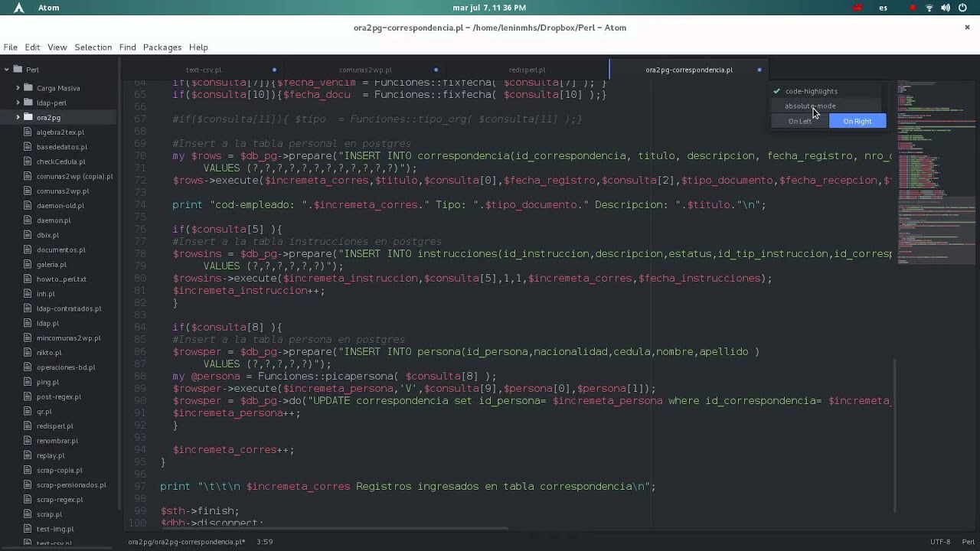Image resolution: width=980 pixels, height=551 pixels.
Task: Click the red recording dot indicator
Action: pos(913,8)
